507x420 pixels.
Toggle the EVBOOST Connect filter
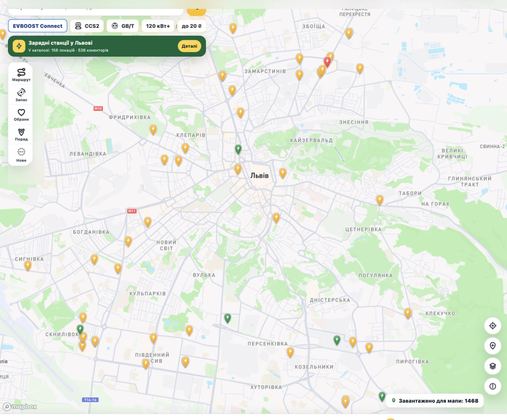point(38,26)
